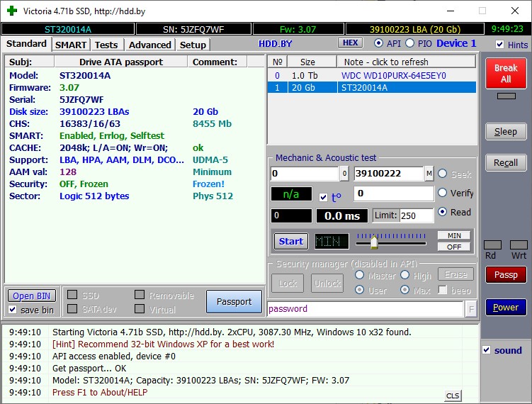
Task: Close the Victoria window
Action: [515, 11]
